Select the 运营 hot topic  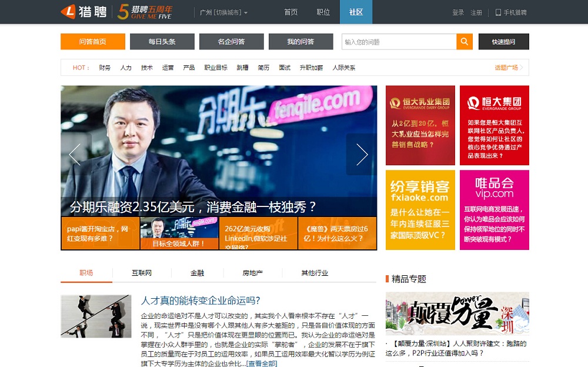168,68
